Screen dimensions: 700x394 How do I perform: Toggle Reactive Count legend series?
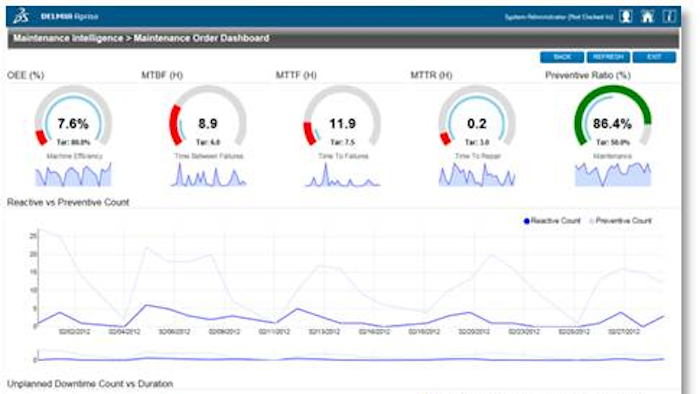coord(552,221)
